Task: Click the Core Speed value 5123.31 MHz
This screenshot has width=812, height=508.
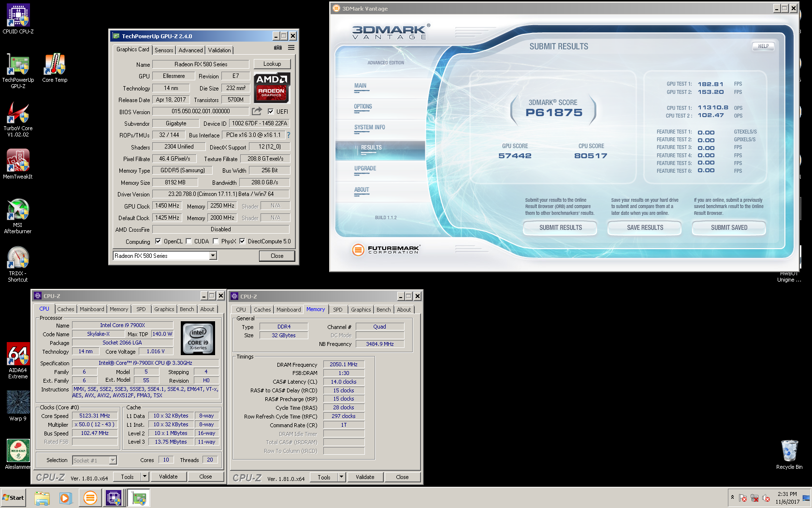Action: click(95, 416)
